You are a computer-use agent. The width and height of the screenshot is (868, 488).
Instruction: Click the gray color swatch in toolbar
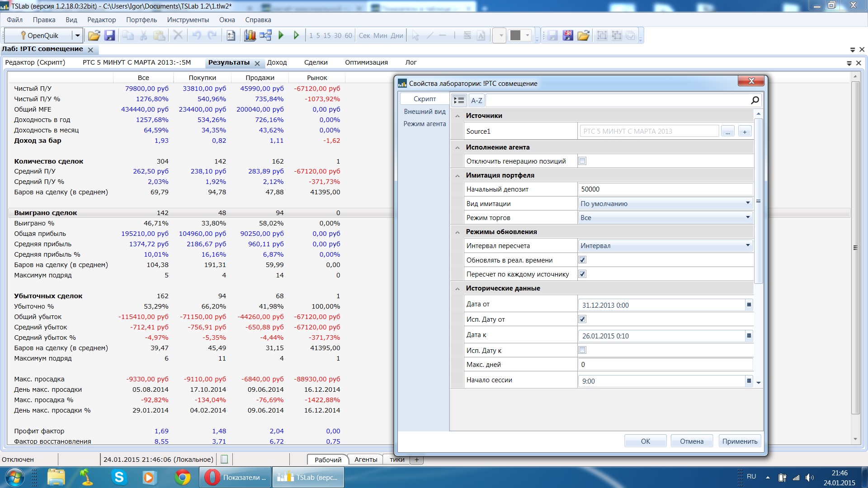[x=515, y=35]
